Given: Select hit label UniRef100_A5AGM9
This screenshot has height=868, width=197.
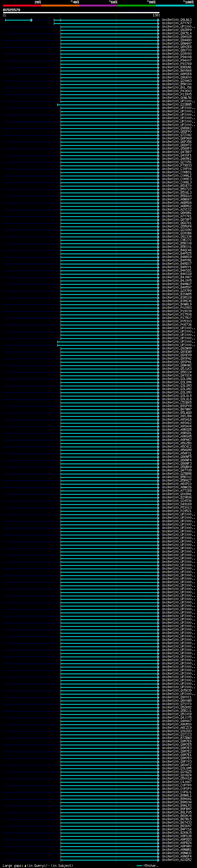Looking at the screenshot, I should pos(177,450).
